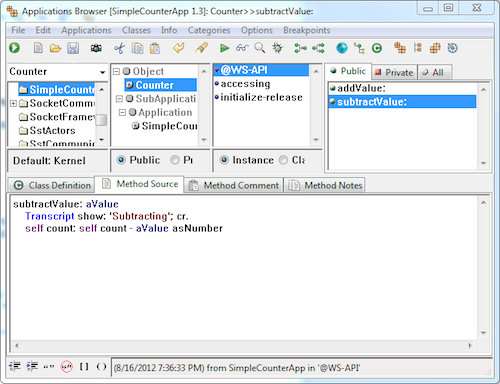Click the scissors cut icon

tap(119, 48)
